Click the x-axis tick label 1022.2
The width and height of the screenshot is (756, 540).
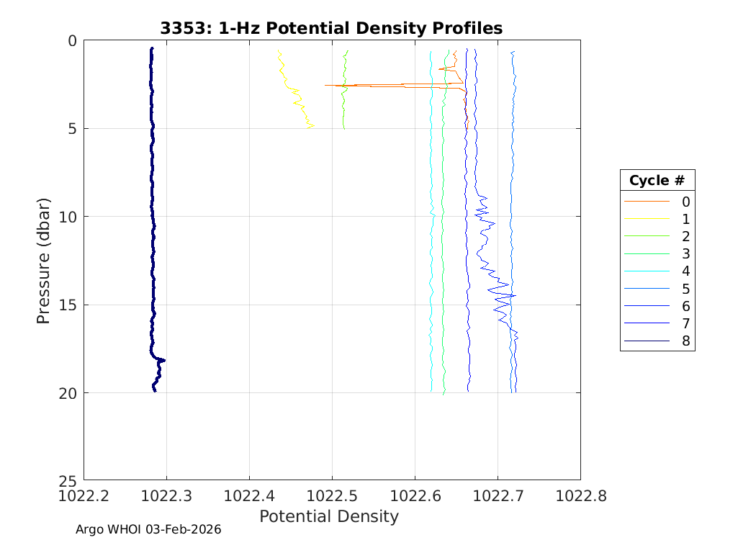84,496
